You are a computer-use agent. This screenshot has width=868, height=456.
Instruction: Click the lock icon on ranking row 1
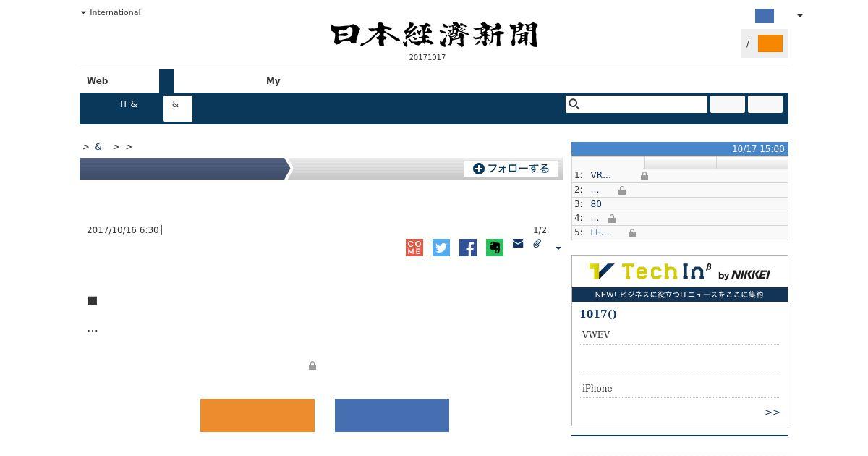click(644, 176)
